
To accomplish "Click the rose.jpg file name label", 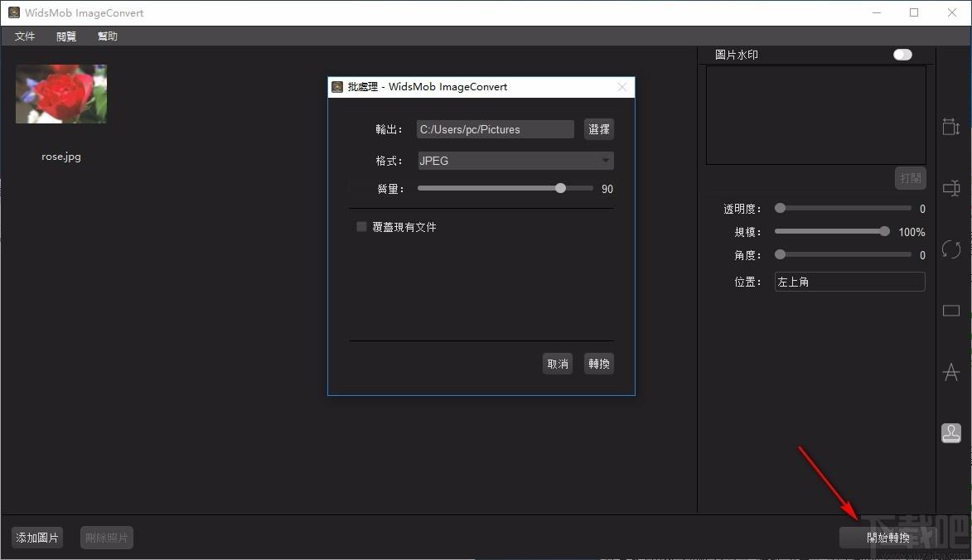I will coord(61,157).
